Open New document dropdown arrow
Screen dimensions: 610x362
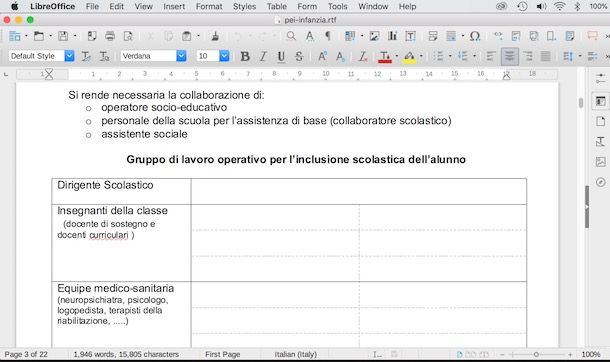[x=26, y=36]
